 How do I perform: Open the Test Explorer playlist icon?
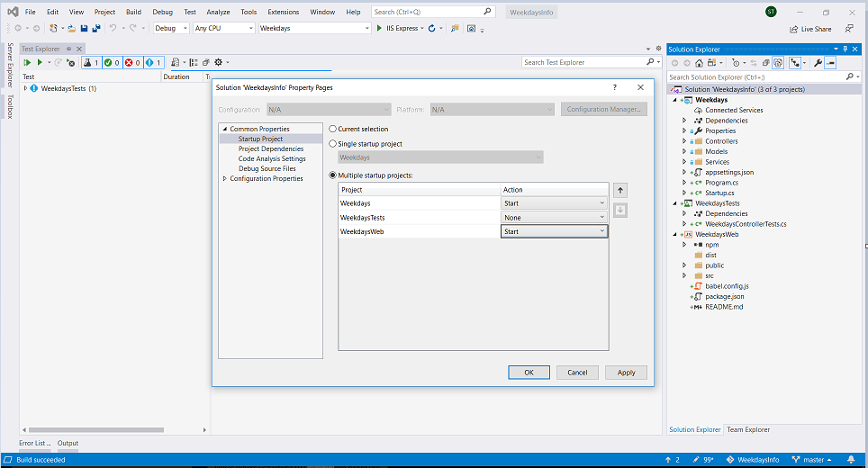pyautogui.click(x=176, y=62)
